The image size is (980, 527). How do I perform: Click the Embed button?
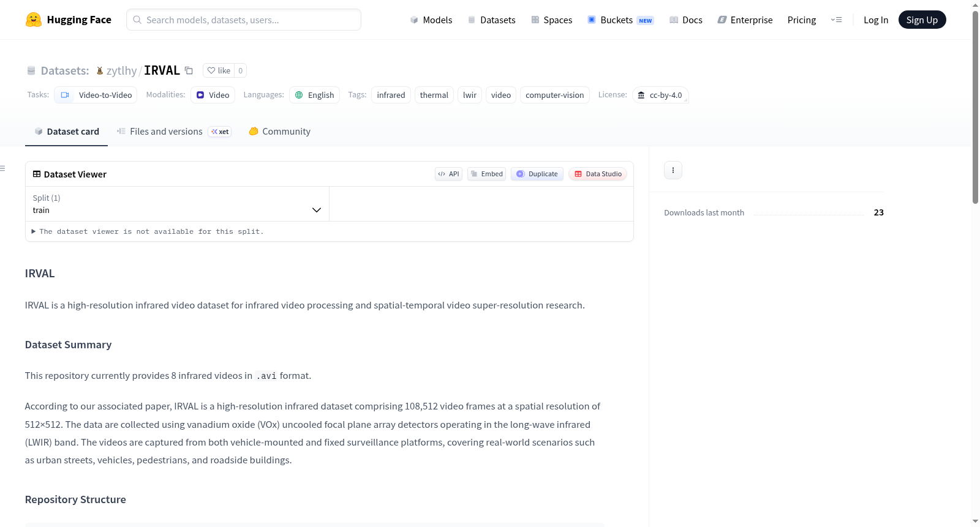[x=487, y=174]
